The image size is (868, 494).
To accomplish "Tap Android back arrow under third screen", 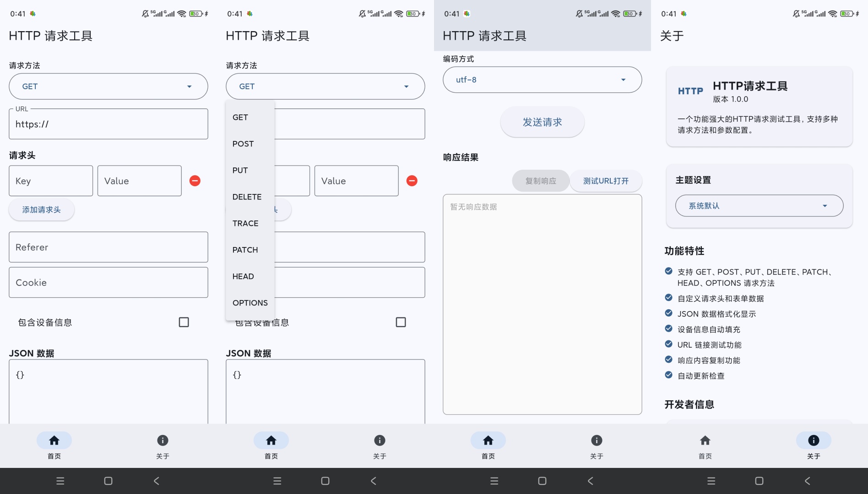I will [591, 481].
